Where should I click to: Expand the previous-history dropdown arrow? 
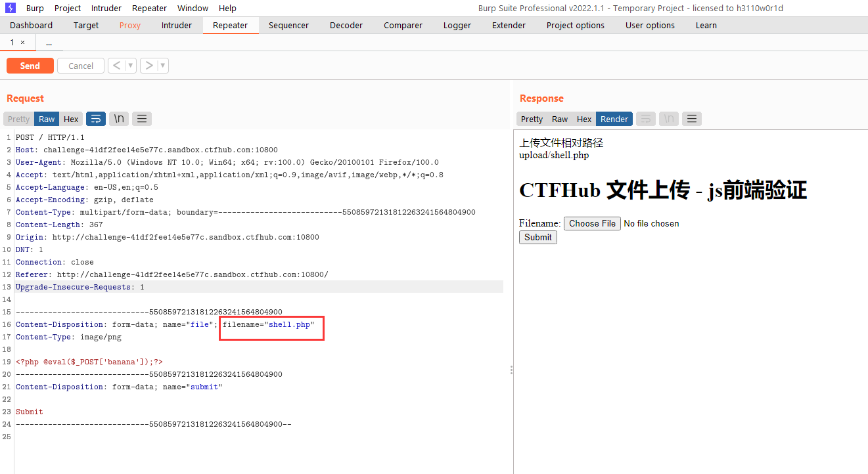pyautogui.click(x=131, y=66)
